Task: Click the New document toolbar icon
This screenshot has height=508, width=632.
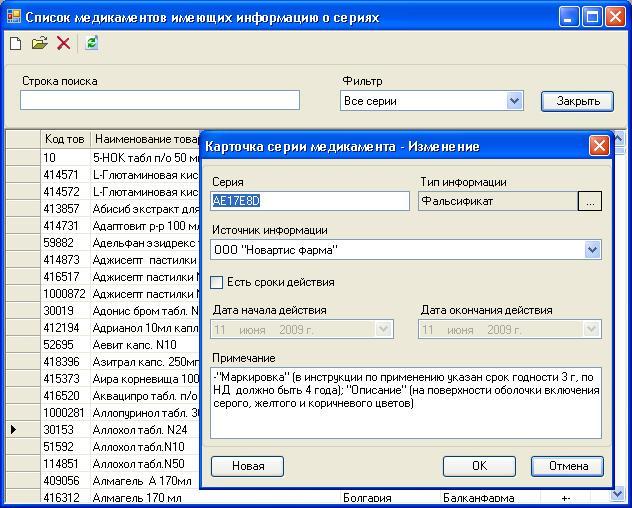Action: 15,43
